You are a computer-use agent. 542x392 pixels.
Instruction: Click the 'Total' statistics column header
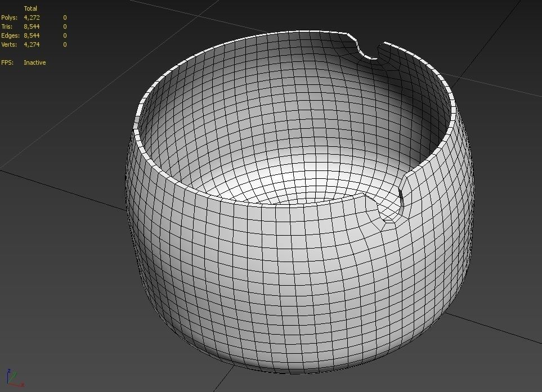(x=30, y=8)
